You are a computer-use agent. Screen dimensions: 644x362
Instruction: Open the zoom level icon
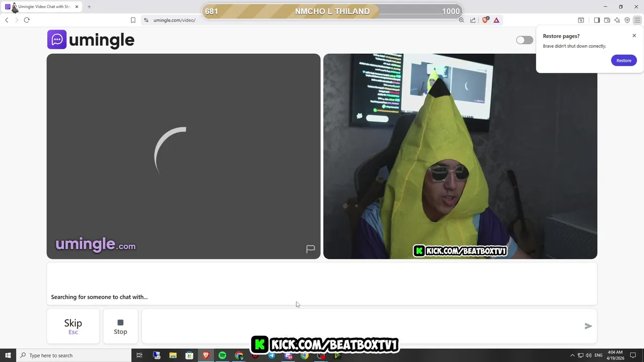tap(461, 20)
